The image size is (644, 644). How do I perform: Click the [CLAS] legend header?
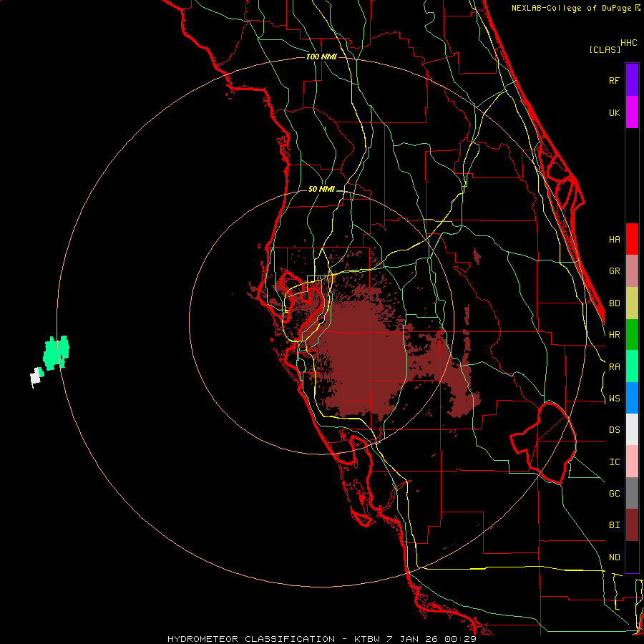[605, 49]
